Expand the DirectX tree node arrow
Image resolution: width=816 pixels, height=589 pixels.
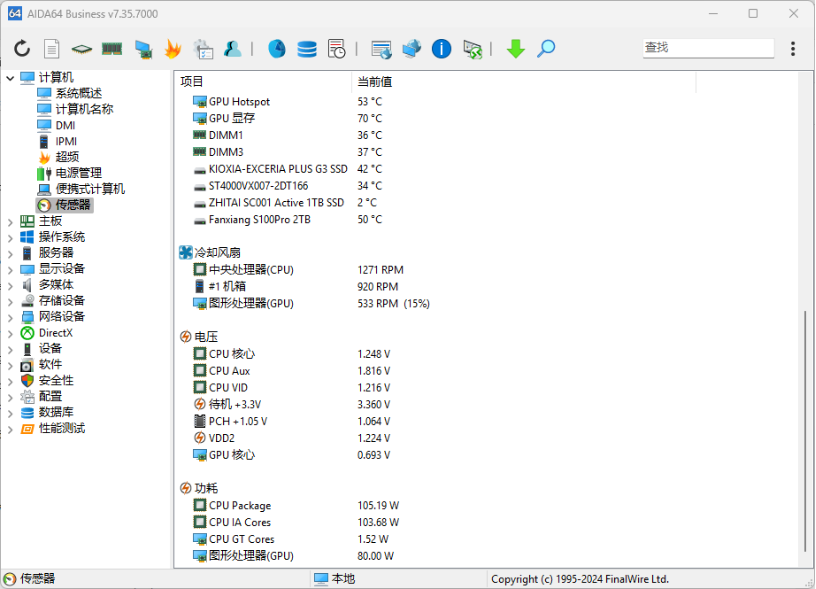[10, 334]
